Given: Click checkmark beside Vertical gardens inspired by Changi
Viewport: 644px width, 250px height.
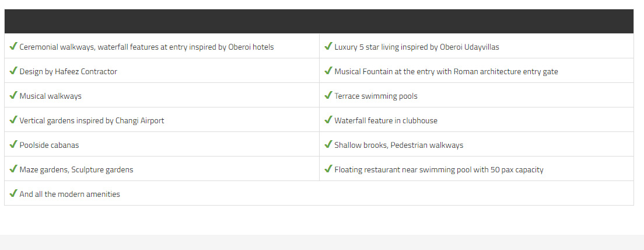Looking at the screenshot, I should pyautogui.click(x=13, y=120).
